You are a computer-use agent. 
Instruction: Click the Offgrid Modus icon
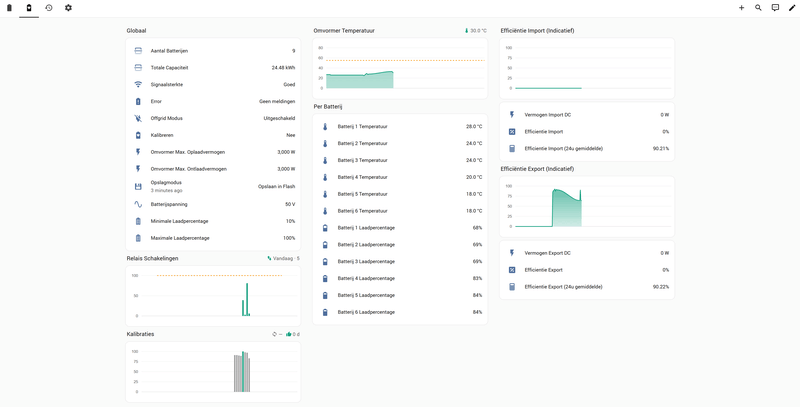click(x=138, y=118)
